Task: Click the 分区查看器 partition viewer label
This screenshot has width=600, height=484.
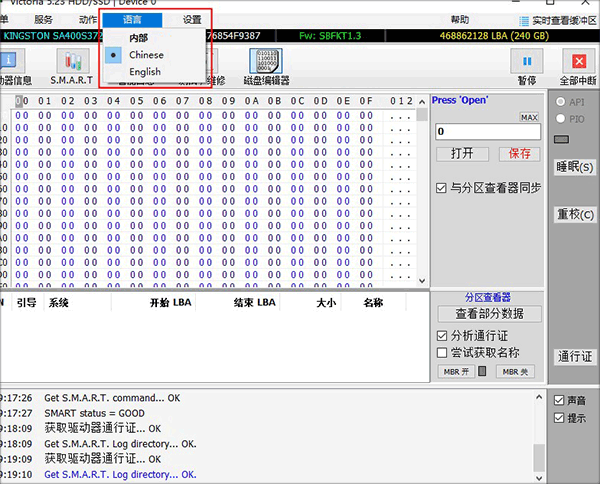Action: pos(488,297)
